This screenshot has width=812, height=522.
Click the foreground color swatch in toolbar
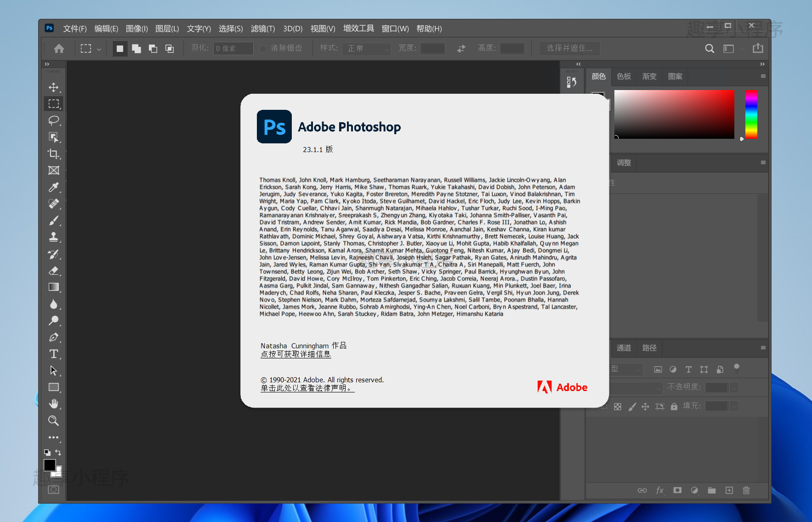pyautogui.click(x=50, y=465)
